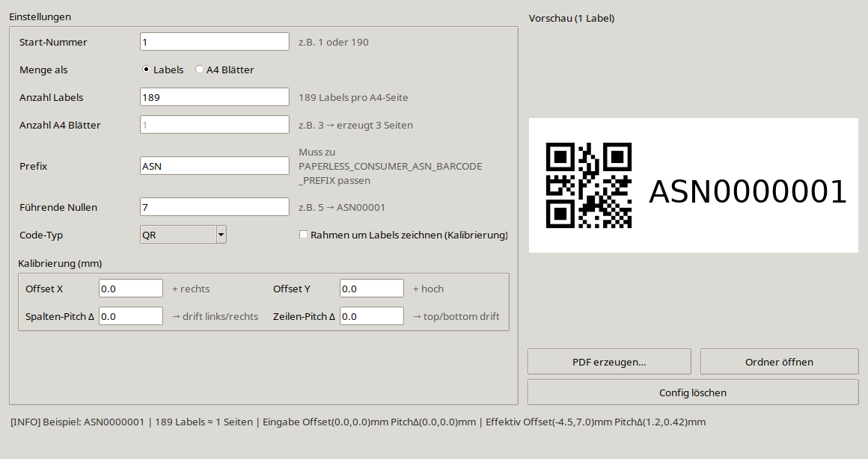Screen dimensions: 868x459
Task: Click the Führende Nullen label
Action: tap(58, 207)
